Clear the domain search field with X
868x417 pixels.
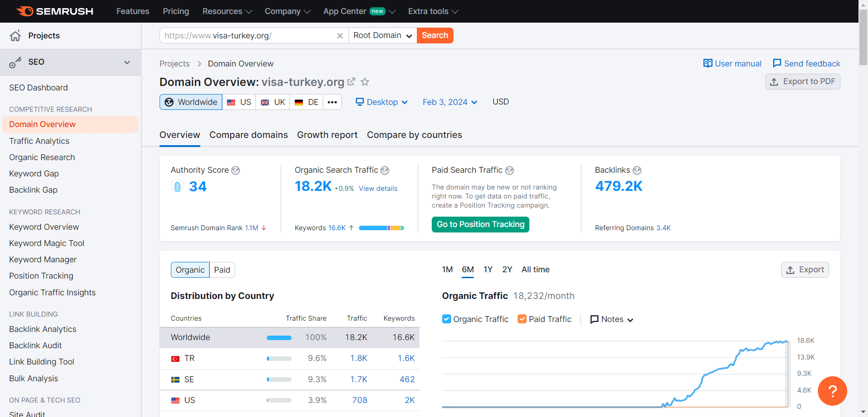[x=340, y=36]
